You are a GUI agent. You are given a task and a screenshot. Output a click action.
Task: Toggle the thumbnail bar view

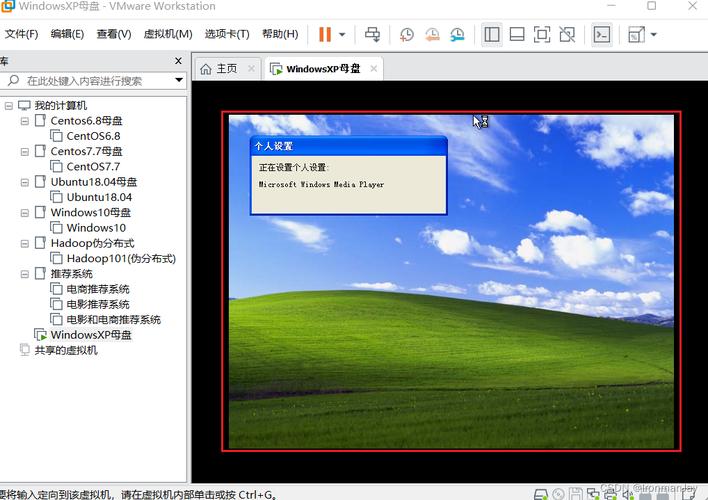point(517,34)
